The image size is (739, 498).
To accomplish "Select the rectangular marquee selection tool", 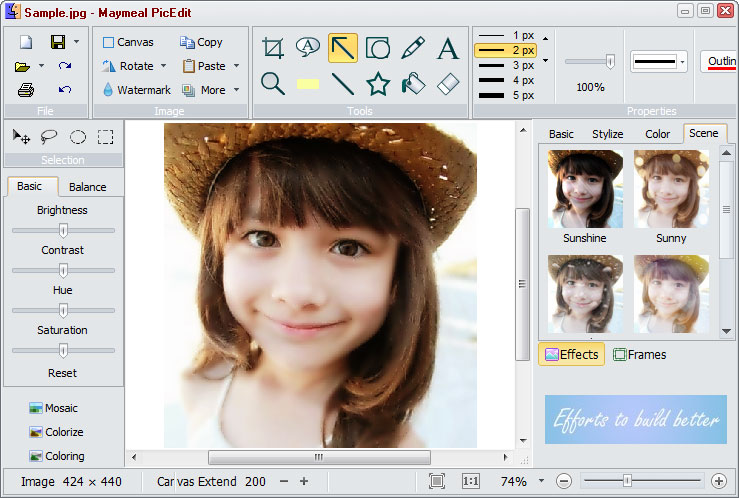I will 105,137.
